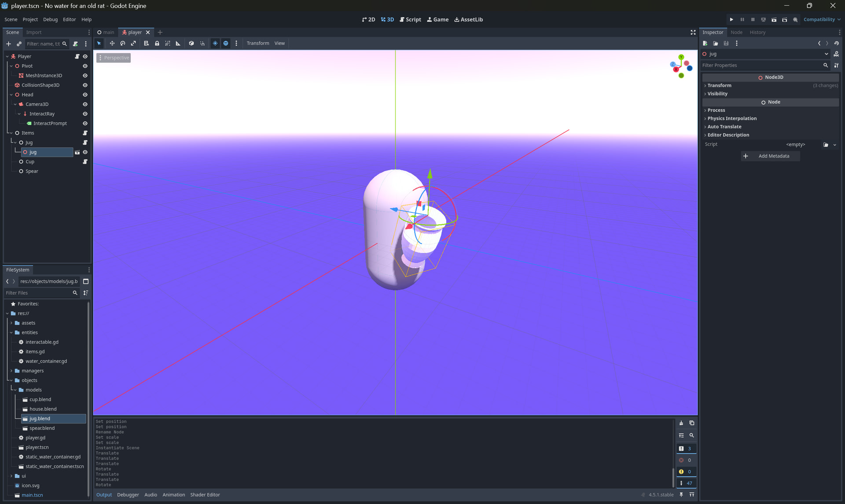Open the Compatibility renderer dropdown
The width and height of the screenshot is (845, 504).
[822, 19]
